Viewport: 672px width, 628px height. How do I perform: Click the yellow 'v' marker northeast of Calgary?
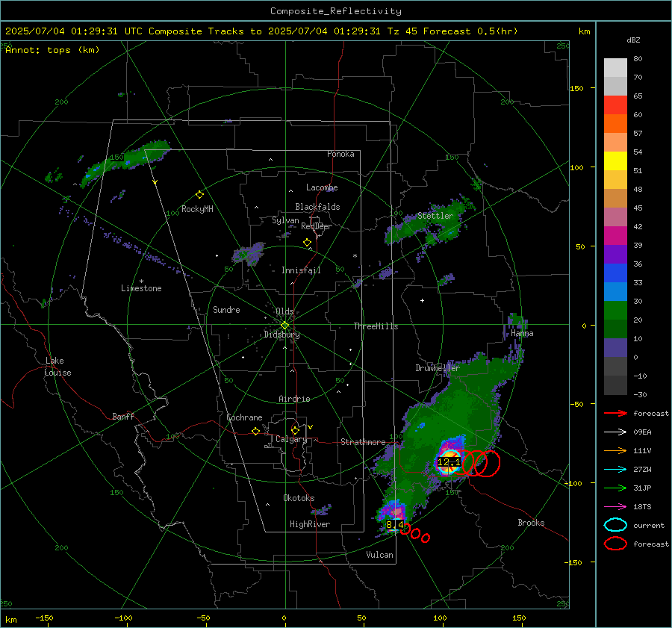point(311,427)
